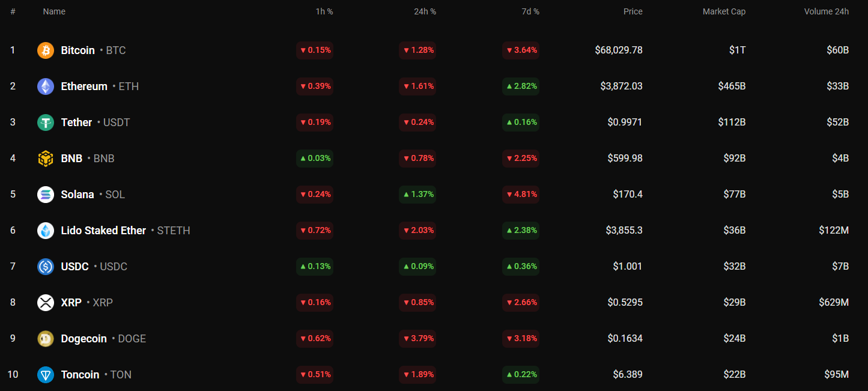Click Solana's green 24h change badge

click(417, 195)
